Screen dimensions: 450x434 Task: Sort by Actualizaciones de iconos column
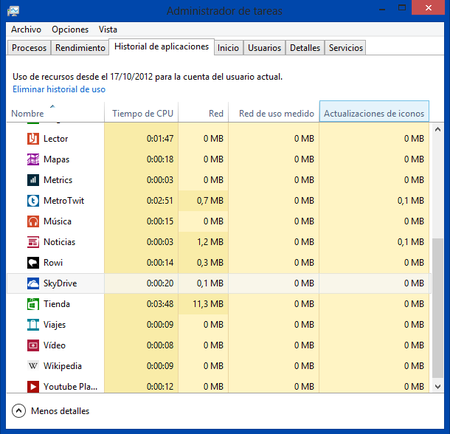tap(374, 111)
